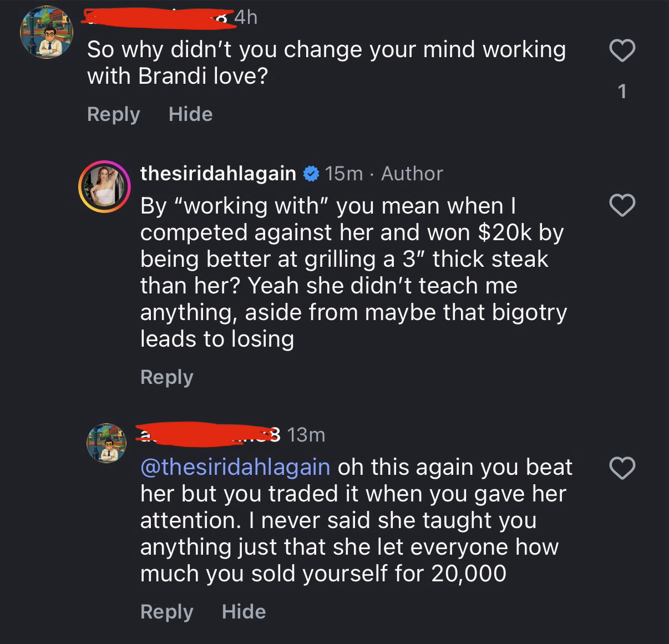Viewport: 669px width, 644px height.
Task: View likes count "1" on top comment
Action: (622, 92)
